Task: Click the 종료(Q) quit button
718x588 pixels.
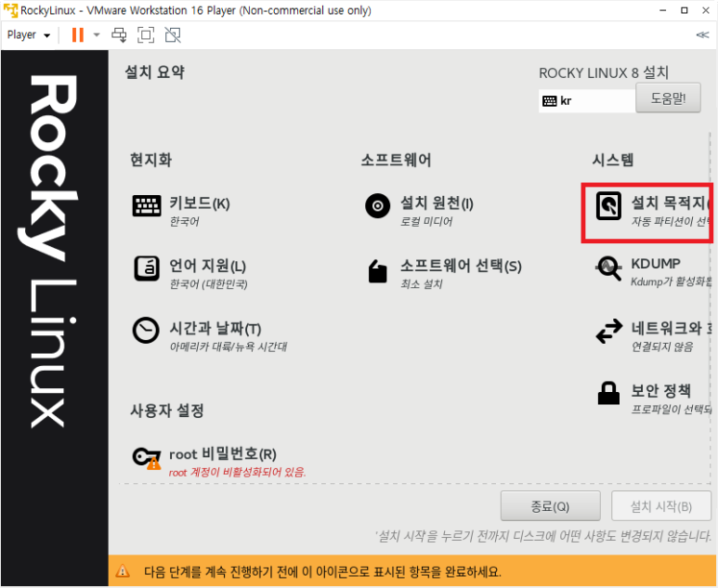Action: click(550, 506)
